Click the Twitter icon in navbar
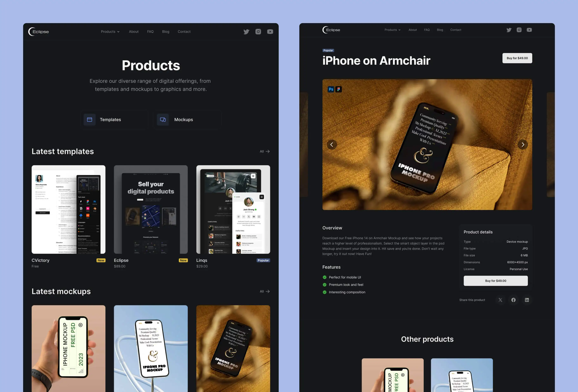Image resolution: width=578 pixels, height=392 pixels. coord(246,32)
